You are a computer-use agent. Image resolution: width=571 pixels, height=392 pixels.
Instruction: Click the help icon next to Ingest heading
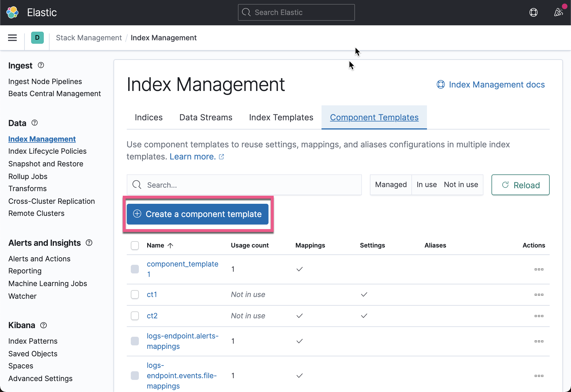41,65
